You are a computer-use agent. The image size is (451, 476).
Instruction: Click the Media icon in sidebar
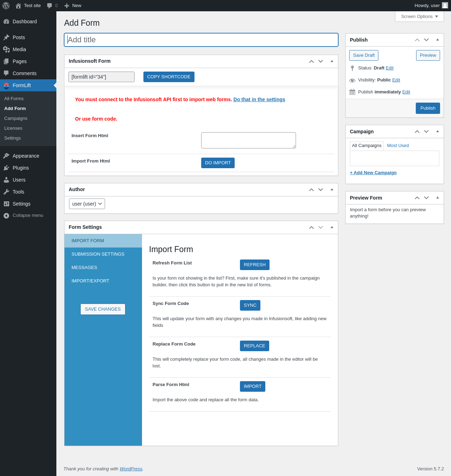point(6,49)
